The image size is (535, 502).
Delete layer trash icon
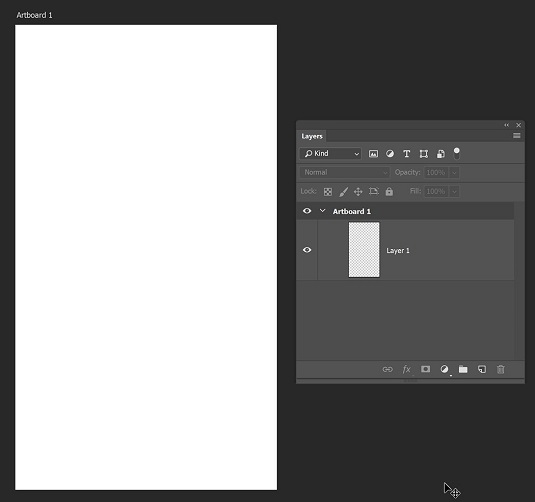501,370
